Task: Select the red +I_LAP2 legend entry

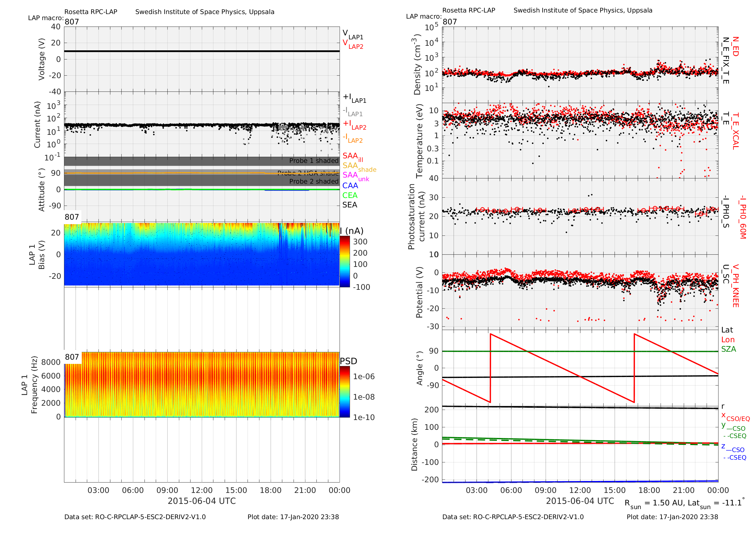Action: pos(355,125)
